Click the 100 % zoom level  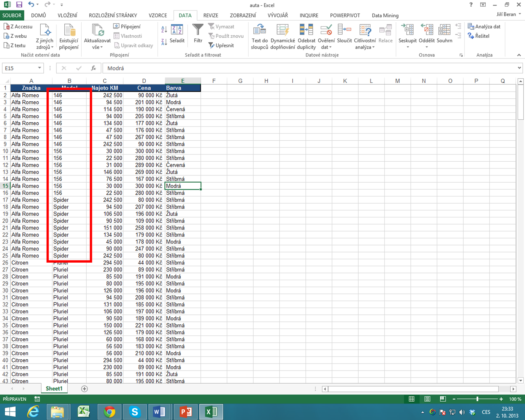pyautogui.click(x=515, y=399)
